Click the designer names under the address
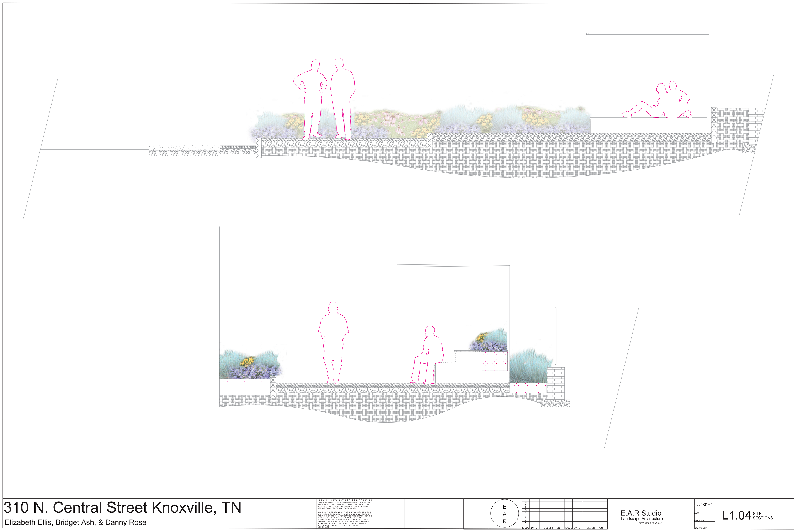The image size is (798, 532). tap(76, 522)
